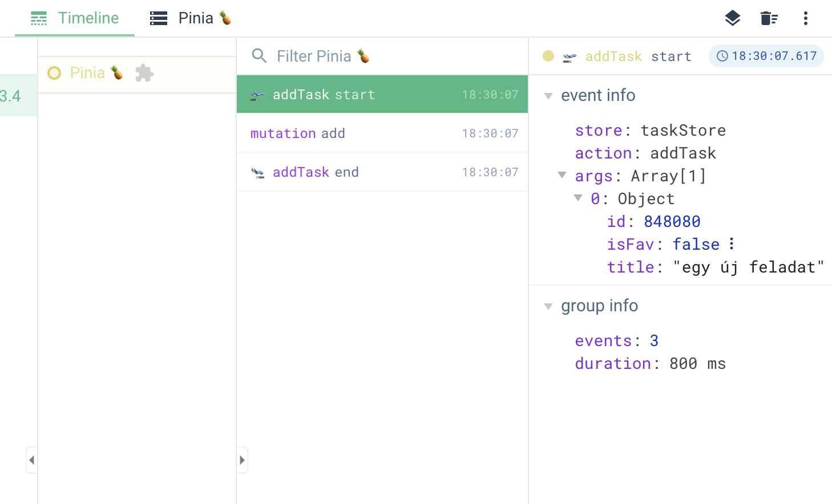Click the landing icon on addTask end
Screen dimensions: 832x504
tap(257, 173)
